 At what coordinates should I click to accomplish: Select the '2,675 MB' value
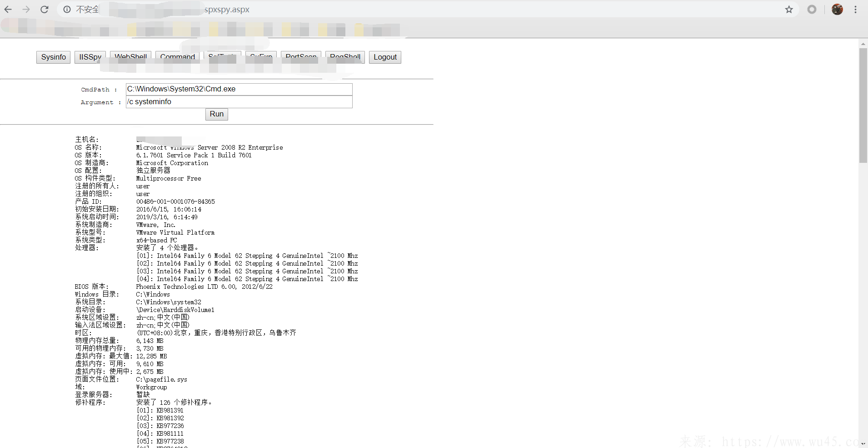pos(150,372)
